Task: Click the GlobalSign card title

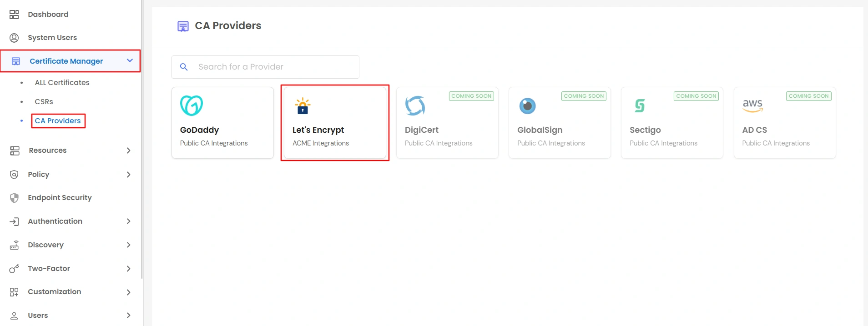Action: click(x=540, y=130)
